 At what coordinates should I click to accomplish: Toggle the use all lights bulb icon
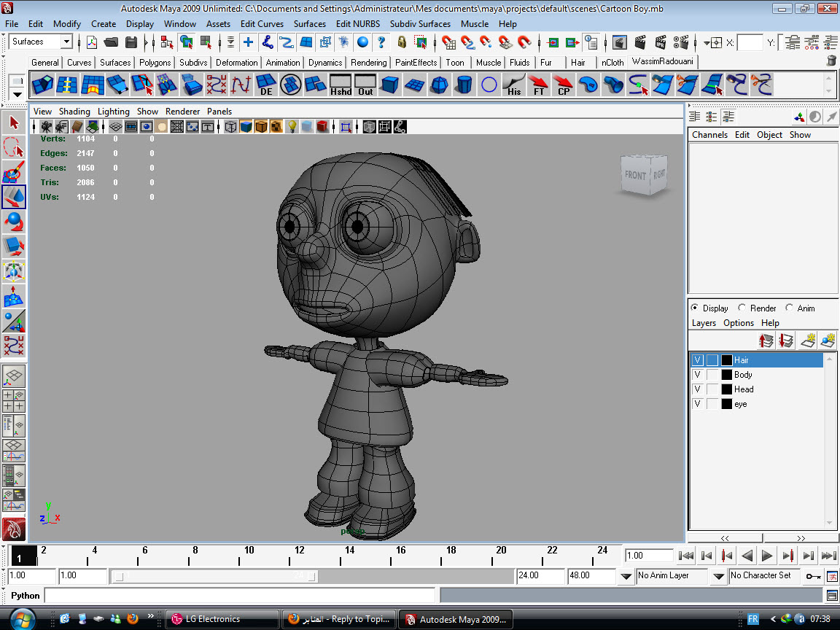tap(292, 127)
